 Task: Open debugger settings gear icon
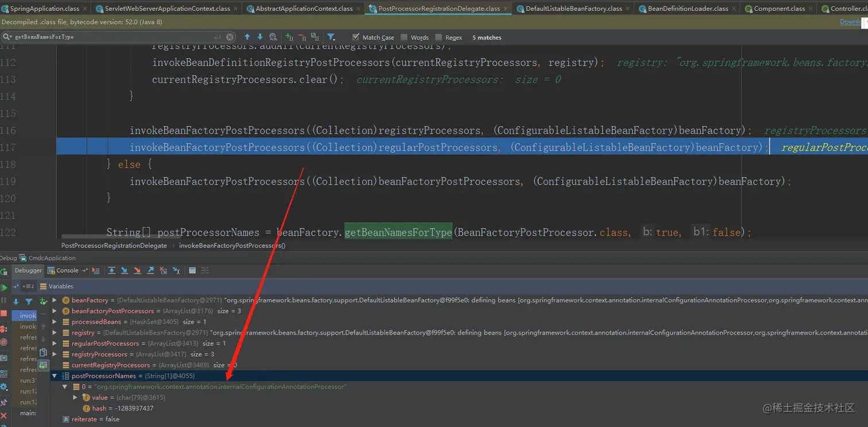tap(3, 387)
